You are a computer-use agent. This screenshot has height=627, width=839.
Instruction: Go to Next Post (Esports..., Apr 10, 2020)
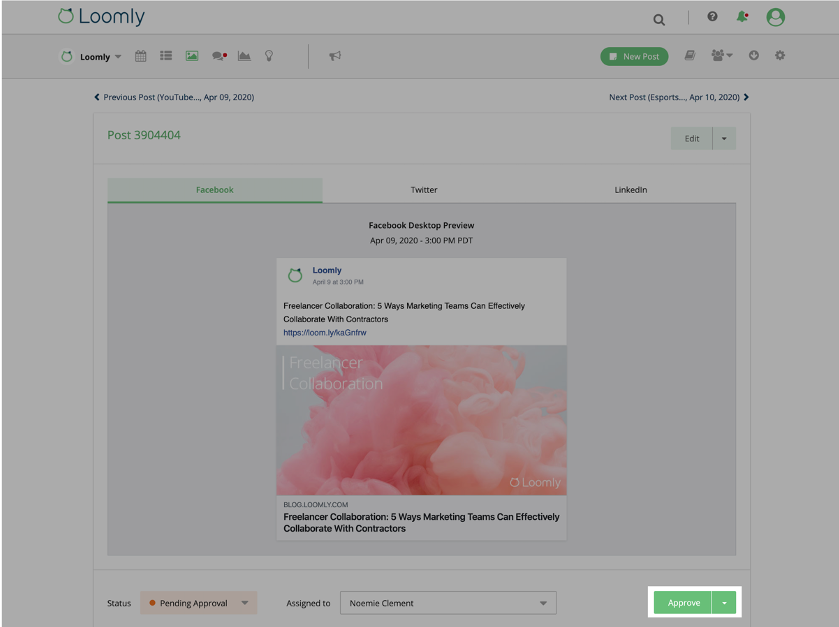pyautogui.click(x=678, y=97)
